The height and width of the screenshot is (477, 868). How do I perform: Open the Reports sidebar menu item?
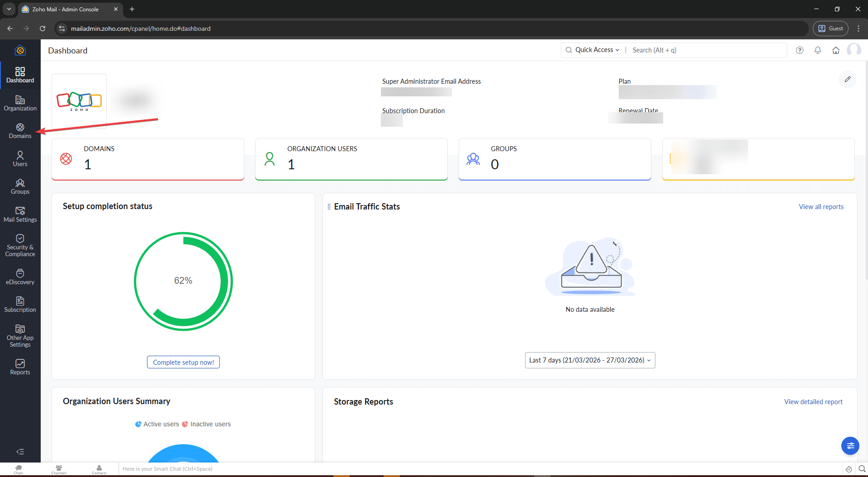[x=20, y=367]
